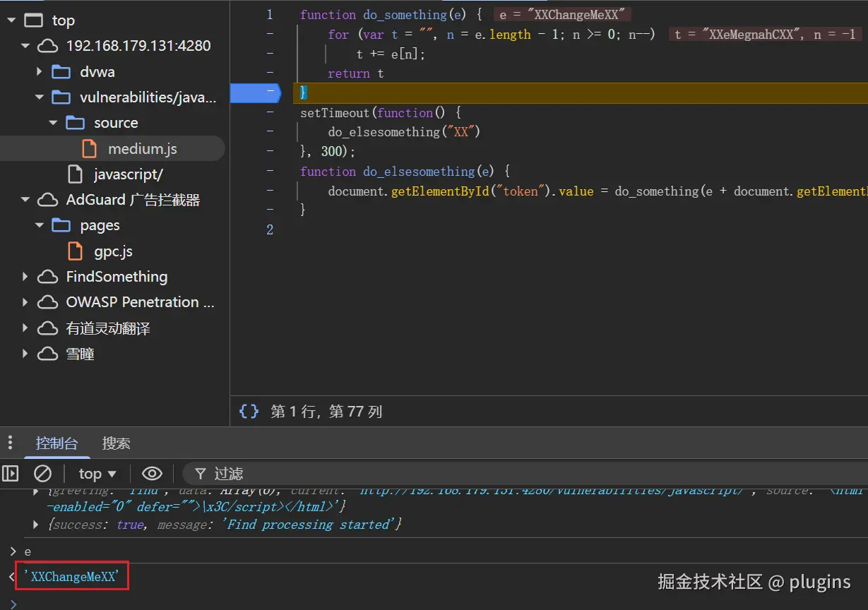Click the pages folder icon
The width and height of the screenshot is (868, 610).
click(x=61, y=225)
